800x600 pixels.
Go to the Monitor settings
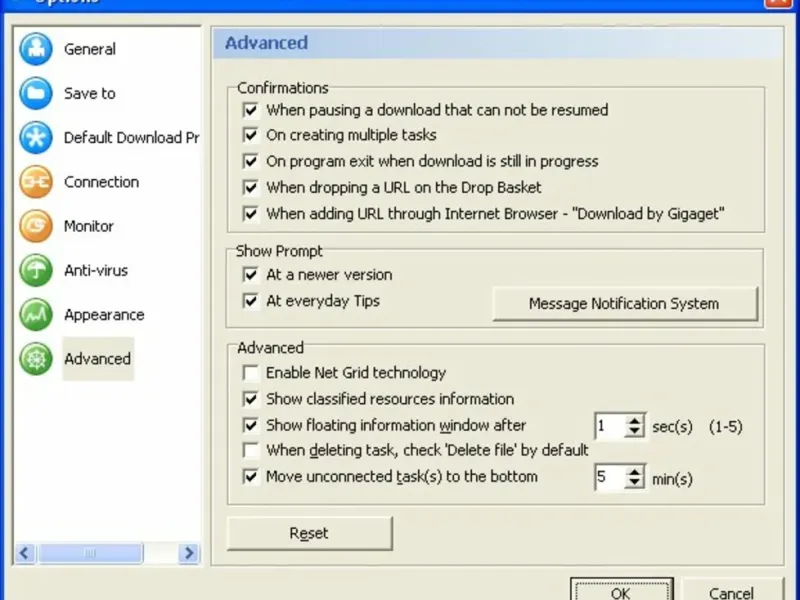[89, 226]
